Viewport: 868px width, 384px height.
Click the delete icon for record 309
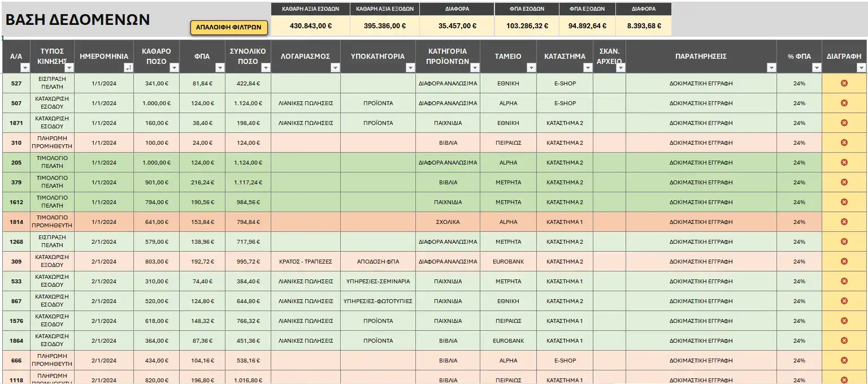(844, 262)
